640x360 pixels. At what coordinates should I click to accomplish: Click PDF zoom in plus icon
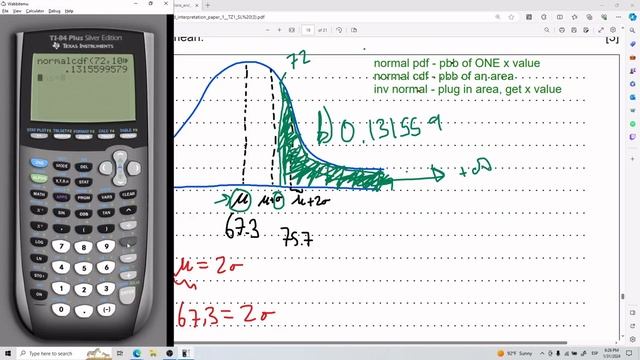pos(279,30)
